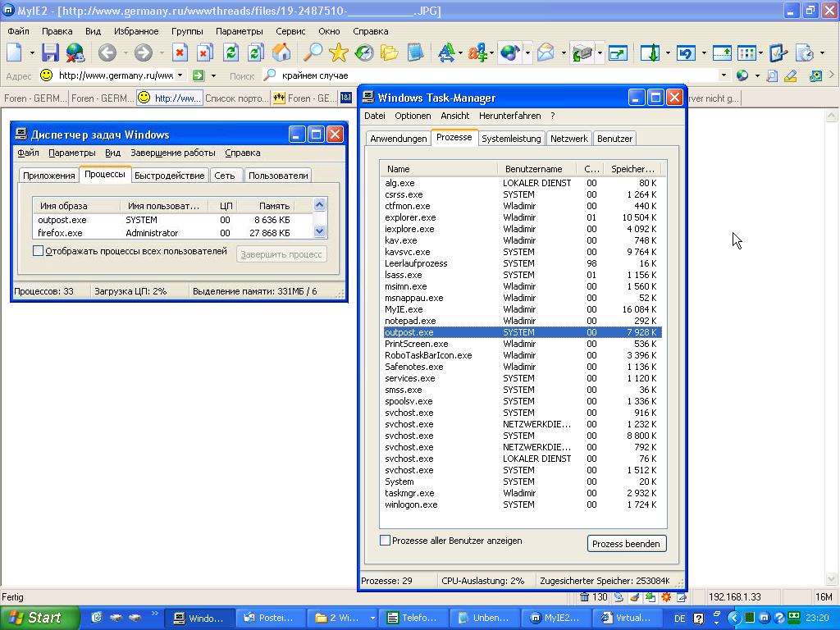The height and width of the screenshot is (630, 840).
Task: Click the 'Завершить процесс' button
Action: point(281,254)
